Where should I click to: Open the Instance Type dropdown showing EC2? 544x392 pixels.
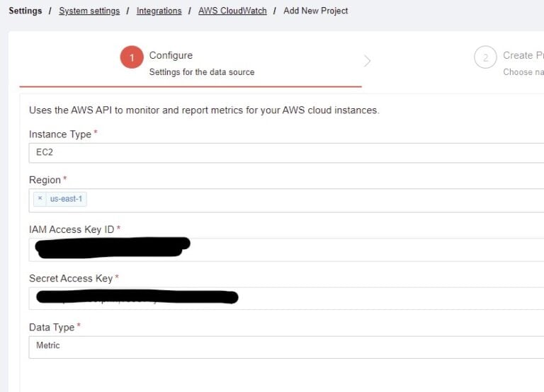coord(283,152)
